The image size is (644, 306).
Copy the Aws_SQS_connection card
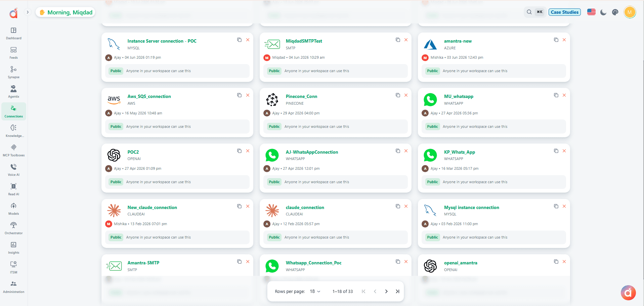(x=239, y=95)
